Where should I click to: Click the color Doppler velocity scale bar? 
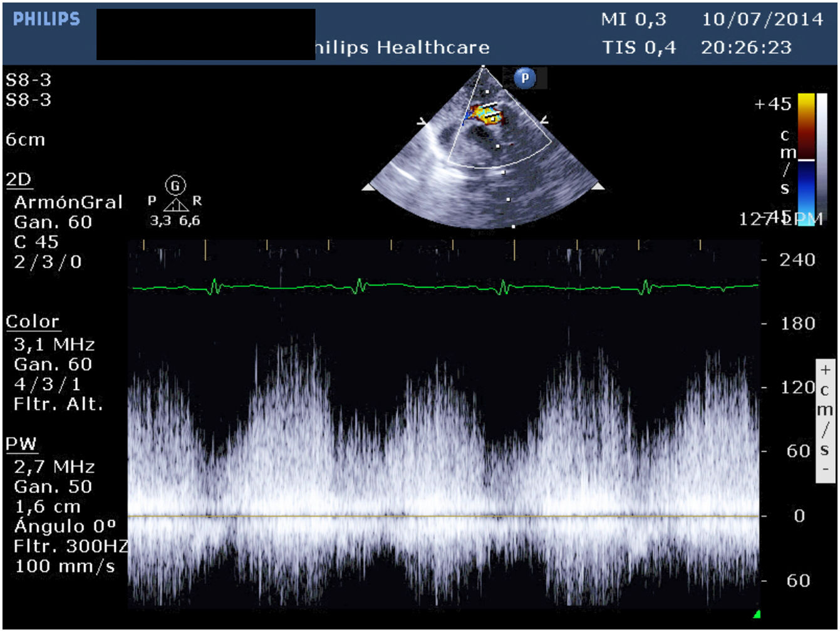[x=806, y=158]
